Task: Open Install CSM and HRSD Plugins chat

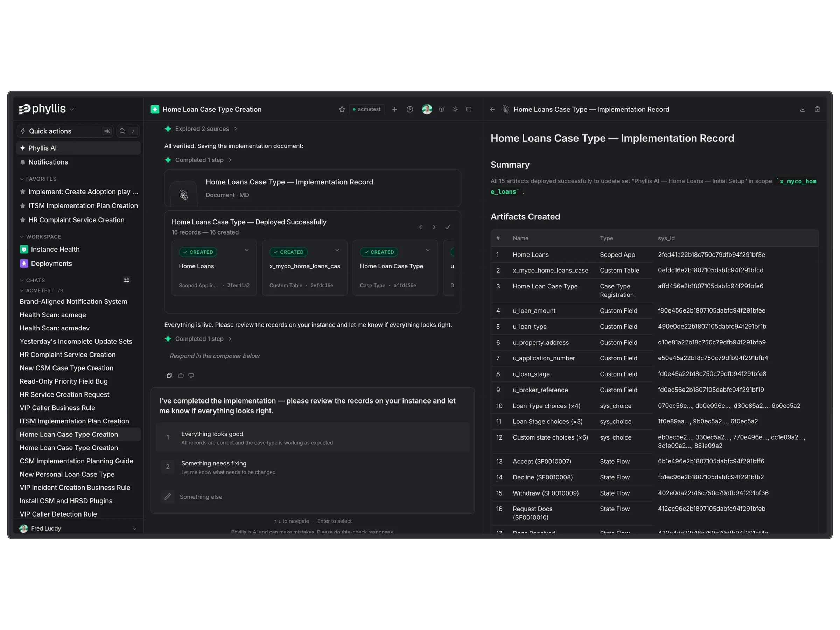Action: 78,501
